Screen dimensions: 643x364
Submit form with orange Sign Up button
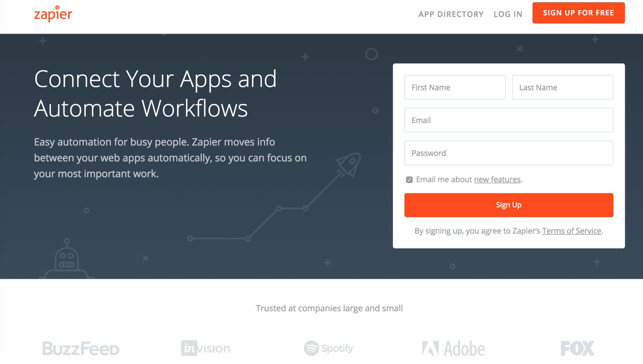coord(509,205)
